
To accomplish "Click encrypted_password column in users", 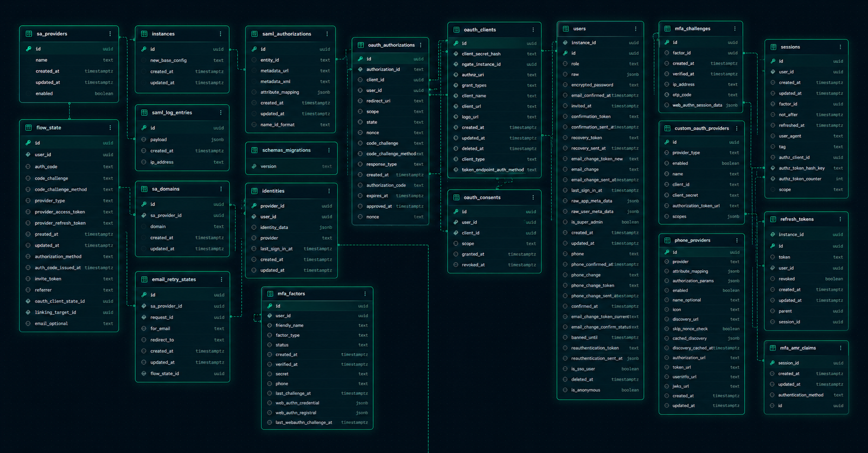I will [601, 85].
